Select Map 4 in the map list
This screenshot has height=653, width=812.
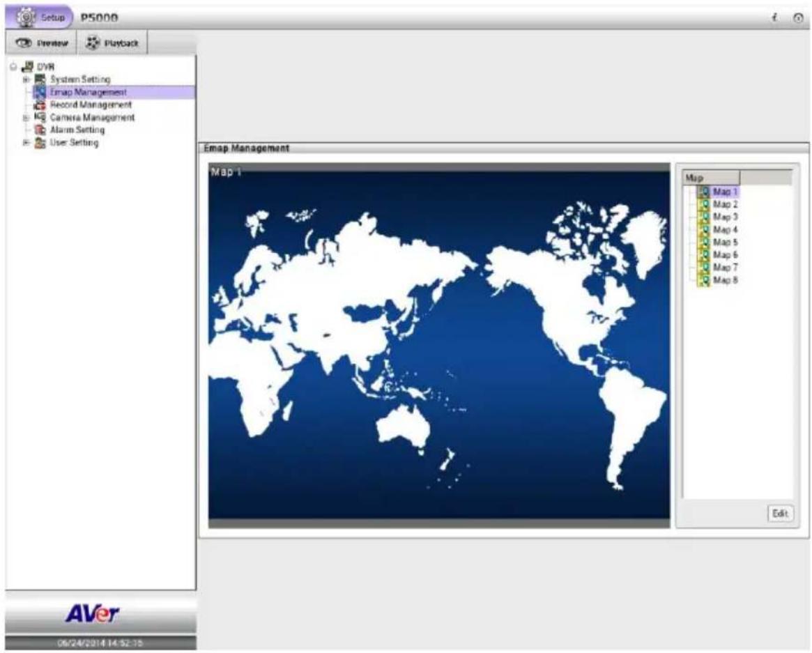(725, 229)
